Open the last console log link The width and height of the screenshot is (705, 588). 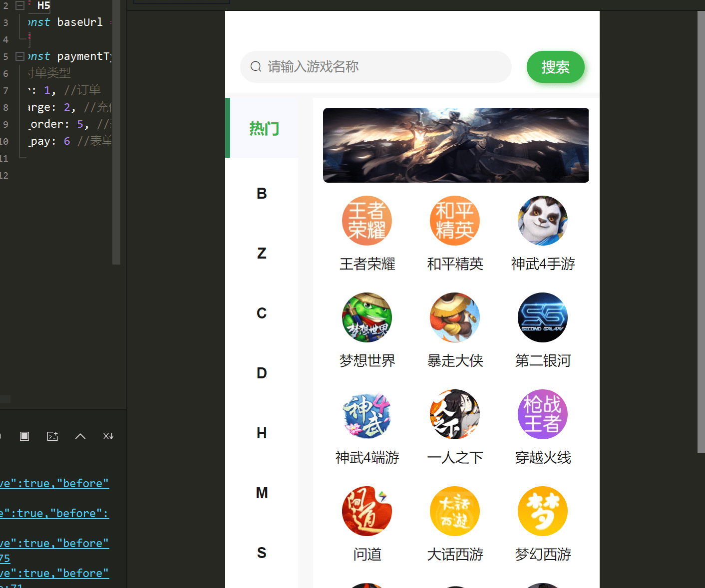pyautogui.click(x=54, y=573)
